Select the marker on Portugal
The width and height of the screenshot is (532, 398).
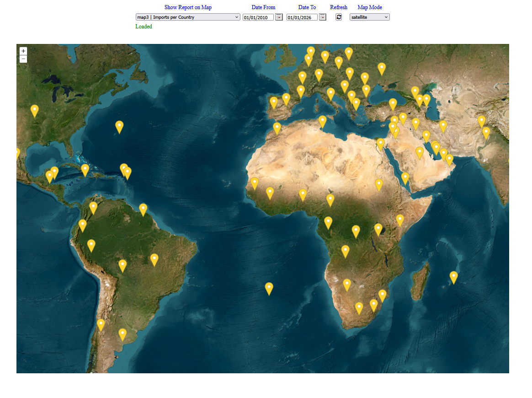[x=274, y=102]
